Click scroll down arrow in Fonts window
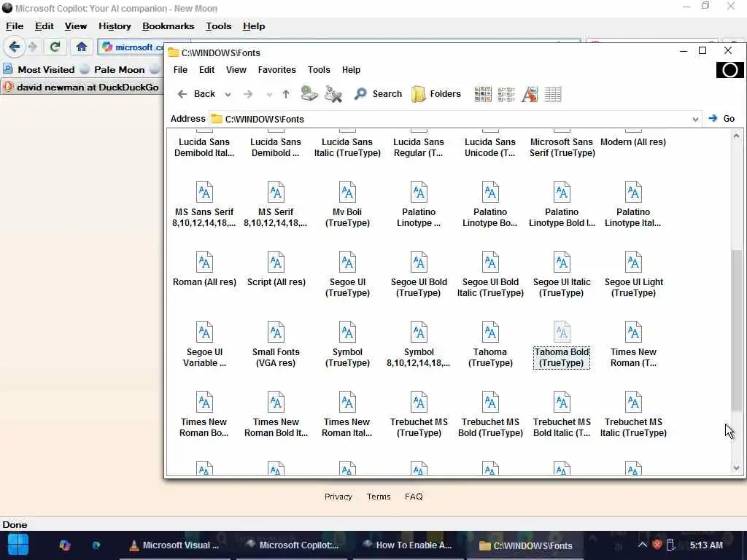The width and height of the screenshot is (747, 560). coord(737,468)
